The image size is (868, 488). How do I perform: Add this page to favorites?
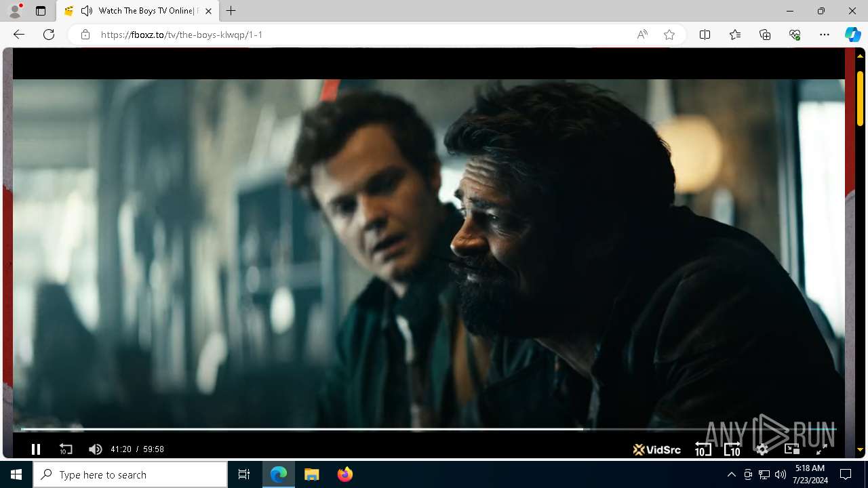coord(669,35)
